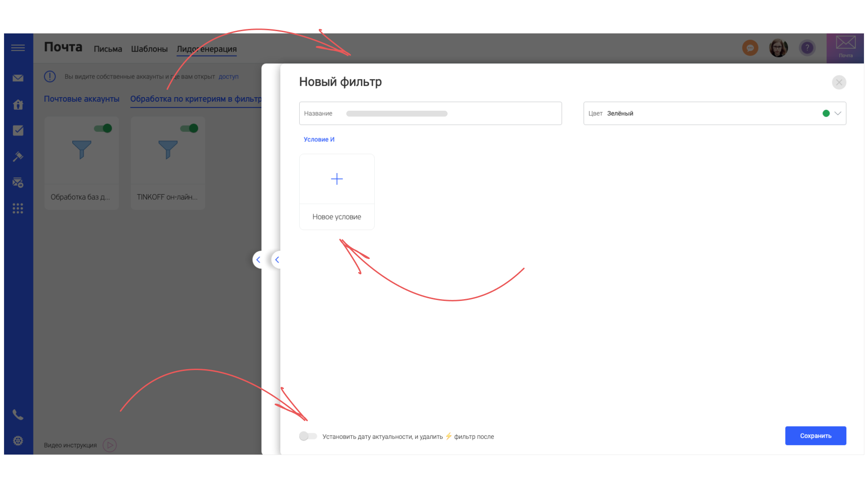Expand the Цвет dropdown arrow
Image resolution: width=868 pixels, height=488 pixels.
[x=838, y=113]
